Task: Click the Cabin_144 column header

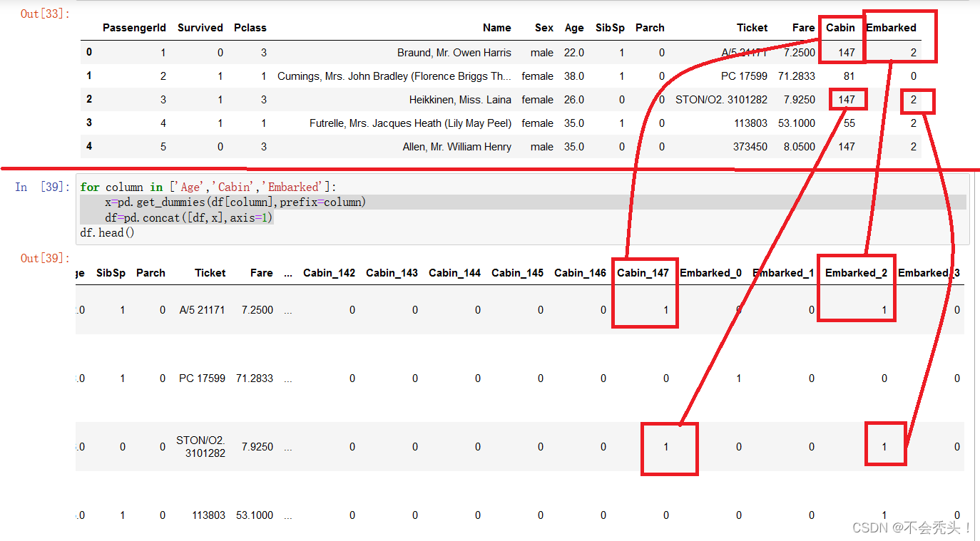Action: click(454, 273)
